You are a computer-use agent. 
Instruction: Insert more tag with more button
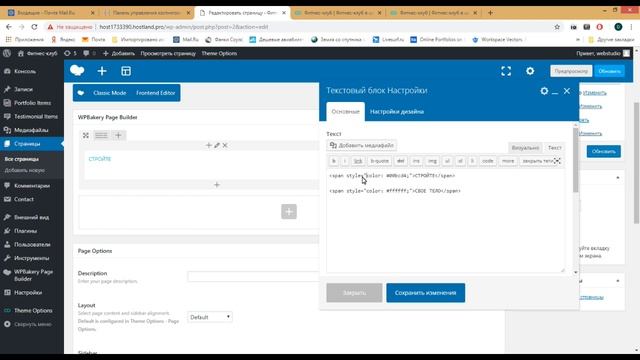508,161
